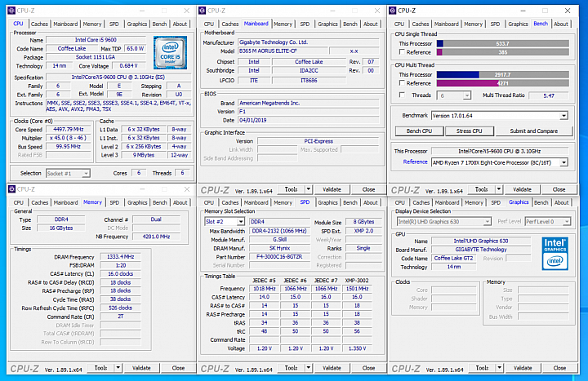Click the Part Number F4-3000C16-8GTZR field
This screenshot has height=381, width=588.
coord(279,257)
